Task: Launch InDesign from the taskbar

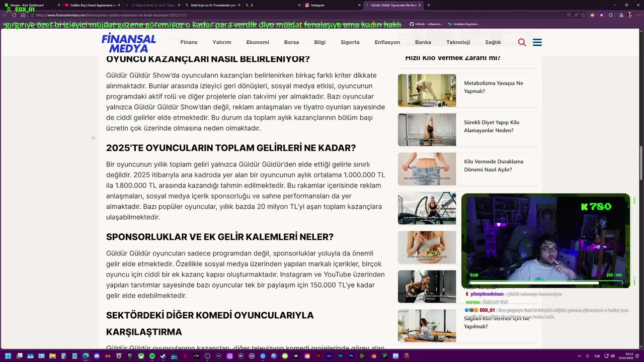Action: 318,356
